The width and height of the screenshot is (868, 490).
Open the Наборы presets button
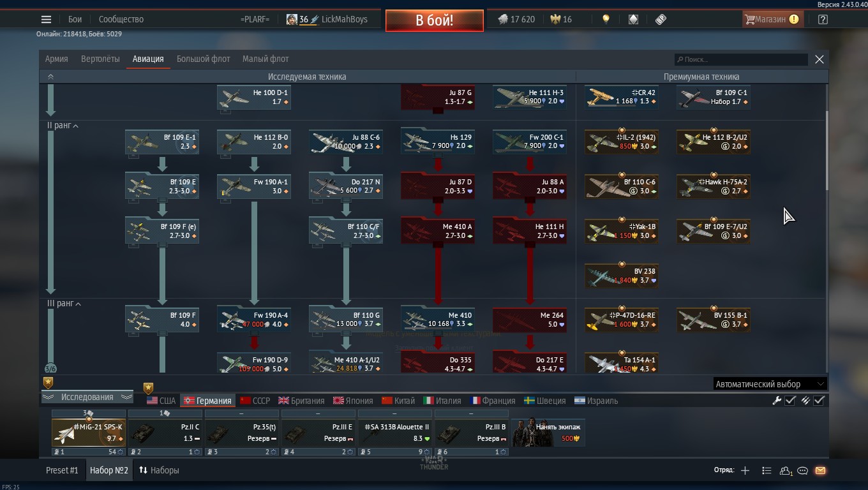pos(159,470)
